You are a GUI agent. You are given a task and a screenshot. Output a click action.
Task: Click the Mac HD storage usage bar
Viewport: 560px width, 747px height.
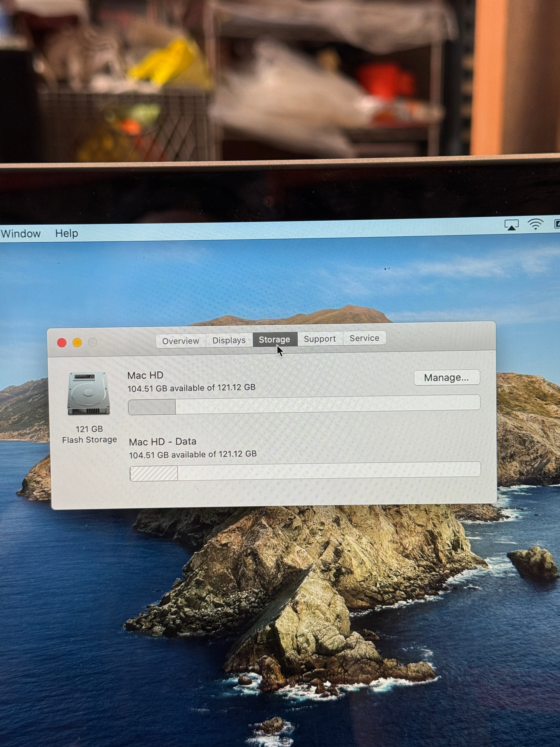click(x=304, y=404)
